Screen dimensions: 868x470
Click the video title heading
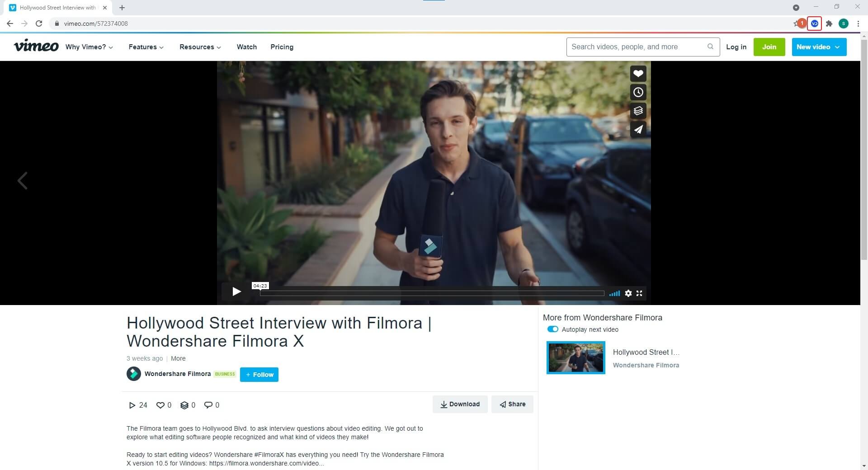pyautogui.click(x=279, y=332)
